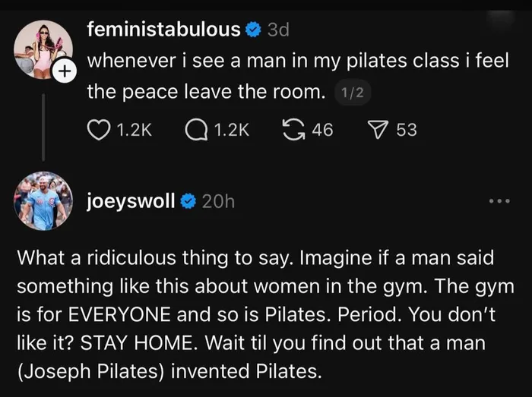Click the 46 reposts count
The width and height of the screenshot is (532, 397).
coord(323,130)
